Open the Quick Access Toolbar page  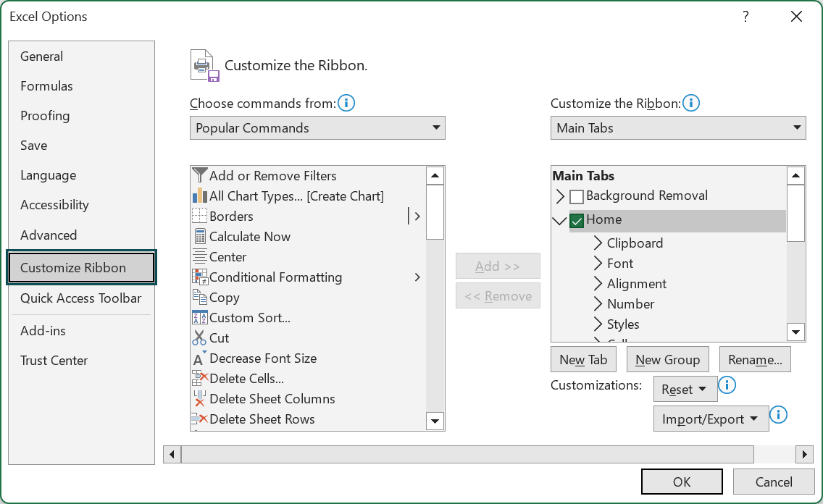tap(81, 298)
